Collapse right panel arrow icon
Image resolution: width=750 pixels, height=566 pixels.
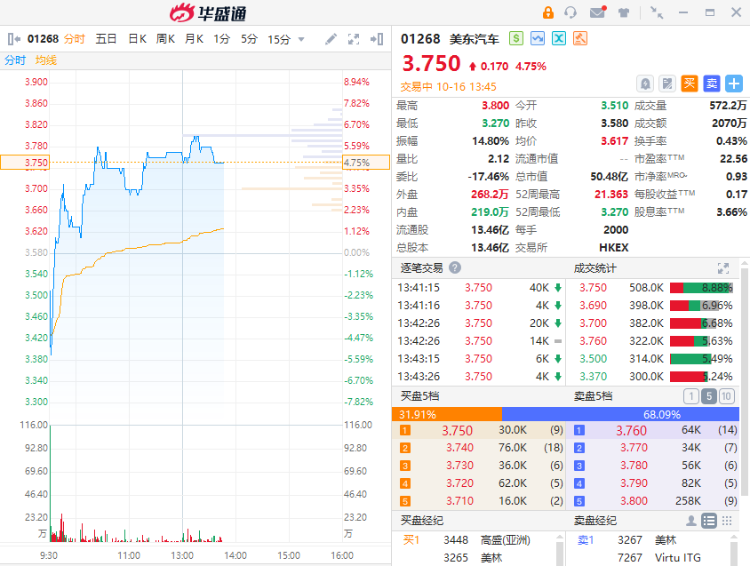click(x=377, y=39)
